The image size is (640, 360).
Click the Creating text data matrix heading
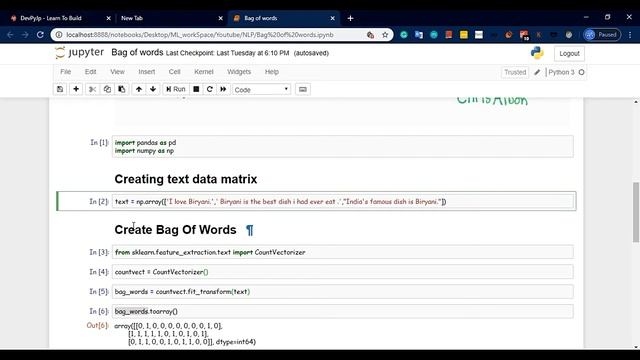click(186, 179)
